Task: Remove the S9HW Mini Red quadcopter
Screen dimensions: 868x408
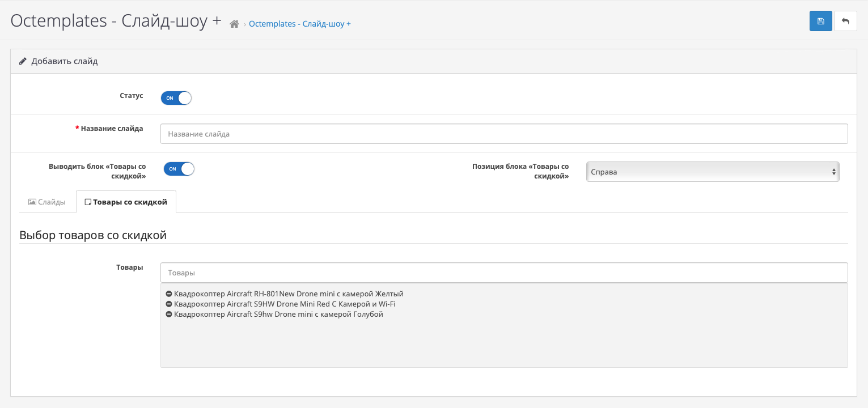Action: click(x=168, y=304)
